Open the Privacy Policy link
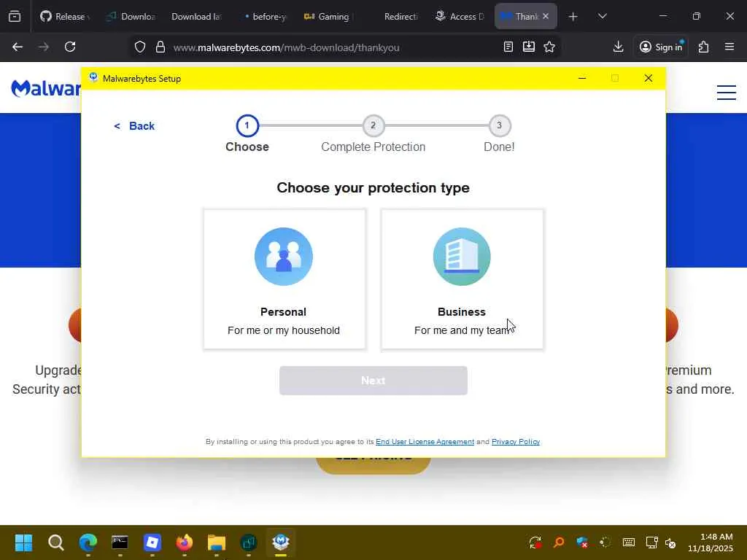This screenshot has width=747, height=560. pos(516,441)
